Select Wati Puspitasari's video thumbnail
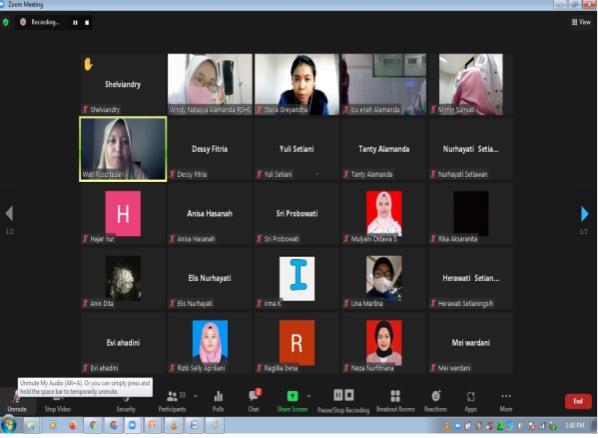This screenshot has width=598, height=438. click(x=123, y=149)
